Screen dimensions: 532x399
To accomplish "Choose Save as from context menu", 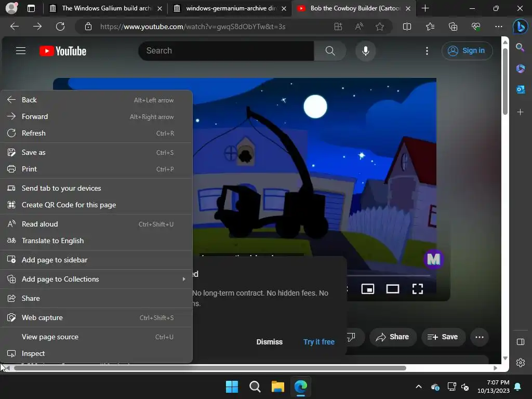I will pos(96,152).
